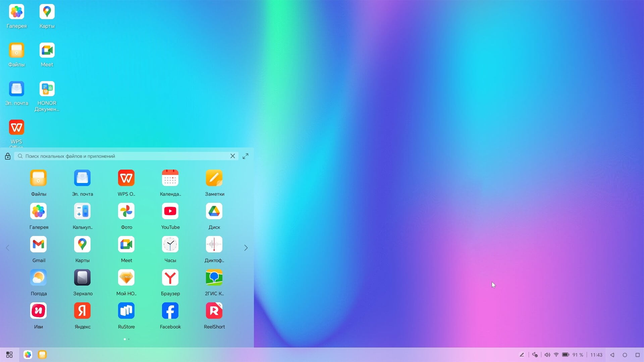Tap the home circle navigation button
Image resolution: width=644 pixels, height=362 pixels.
pyautogui.click(x=625, y=355)
